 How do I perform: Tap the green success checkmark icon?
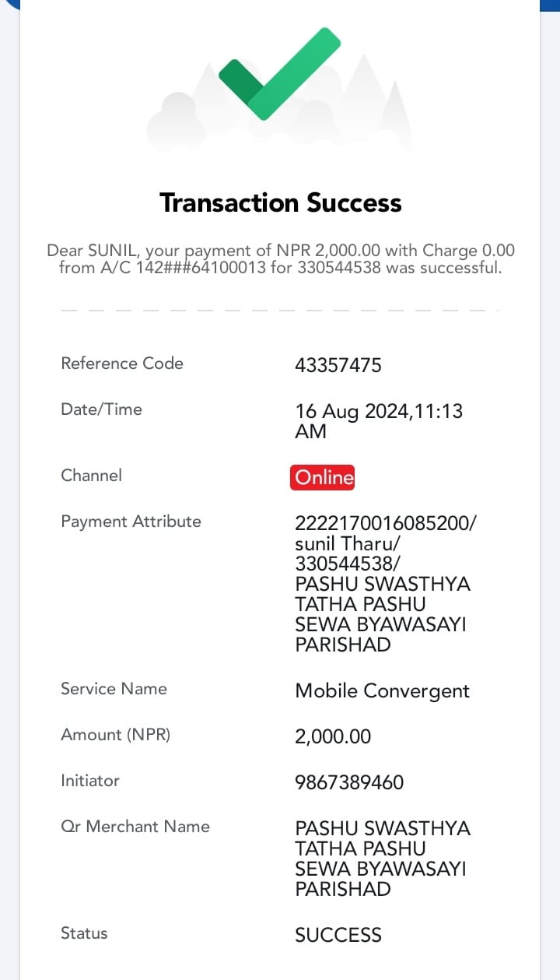coord(279,74)
